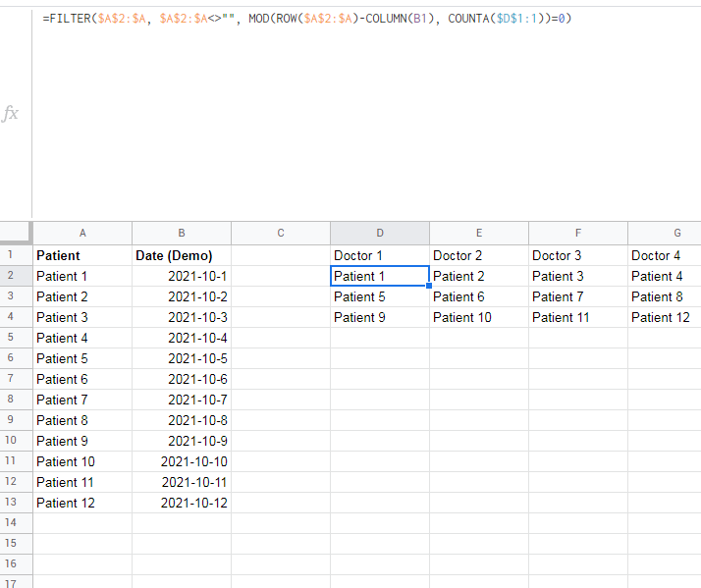Click cell 'Doctor 3'
The image size is (701, 588).
point(578,255)
